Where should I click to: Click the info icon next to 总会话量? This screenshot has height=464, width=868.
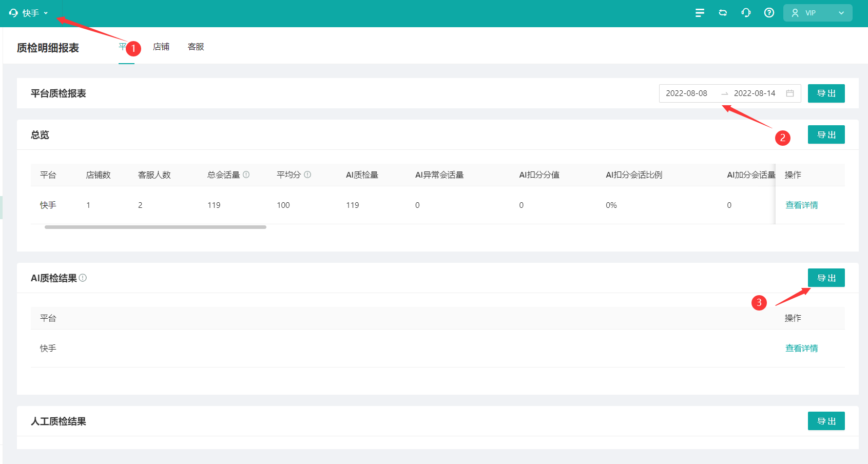click(246, 175)
